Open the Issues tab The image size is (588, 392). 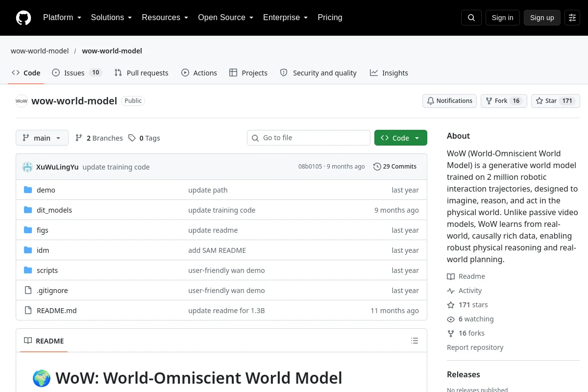pyautogui.click(x=76, y=73)
